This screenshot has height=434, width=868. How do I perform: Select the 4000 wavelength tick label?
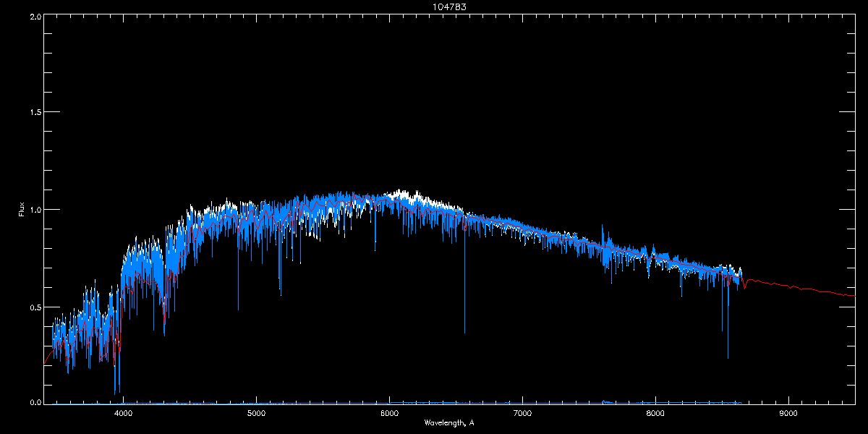[123, 414]
